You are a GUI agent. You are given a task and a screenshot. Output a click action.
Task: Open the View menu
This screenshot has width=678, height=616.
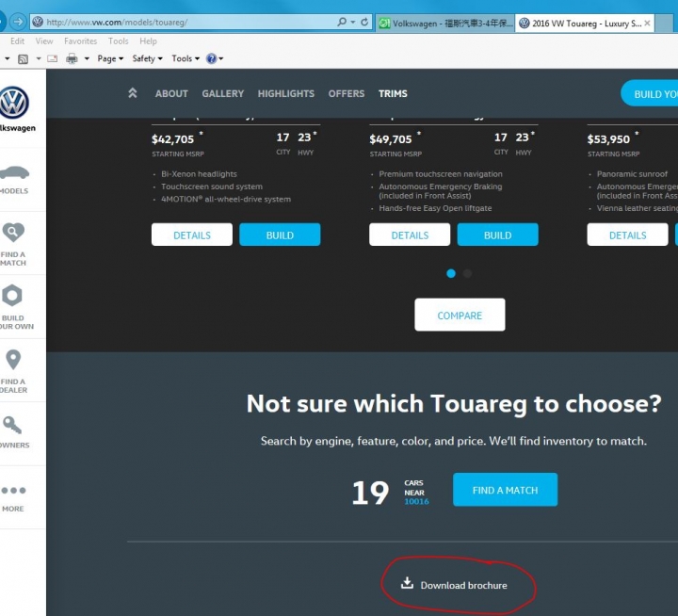(x=44, y=41)
